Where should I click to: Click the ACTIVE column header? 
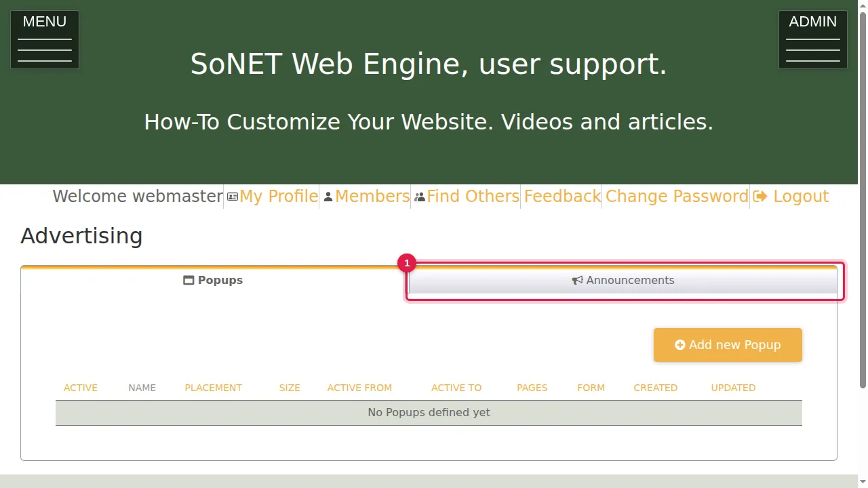[x=81, y=388]
